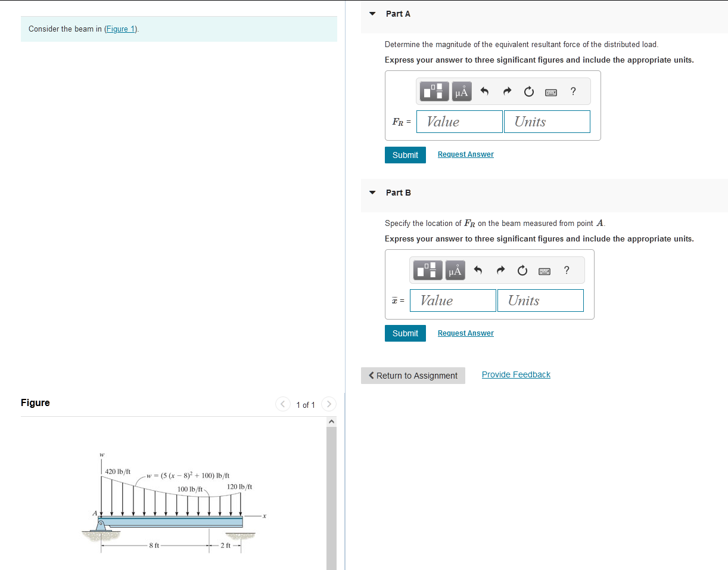This screenshot has height=570, width=728.
Task: Open Figure 1 from the problem statement
Action: [x=120, y=29]
